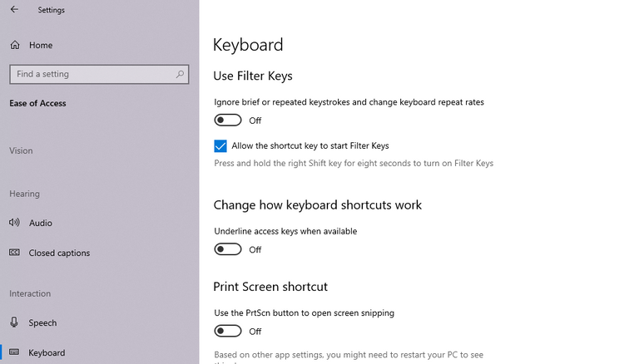Viewport: 624px width, 364px height.
Task: Enable the PrtScn screen snipping toggle
Action: point(228,331)
